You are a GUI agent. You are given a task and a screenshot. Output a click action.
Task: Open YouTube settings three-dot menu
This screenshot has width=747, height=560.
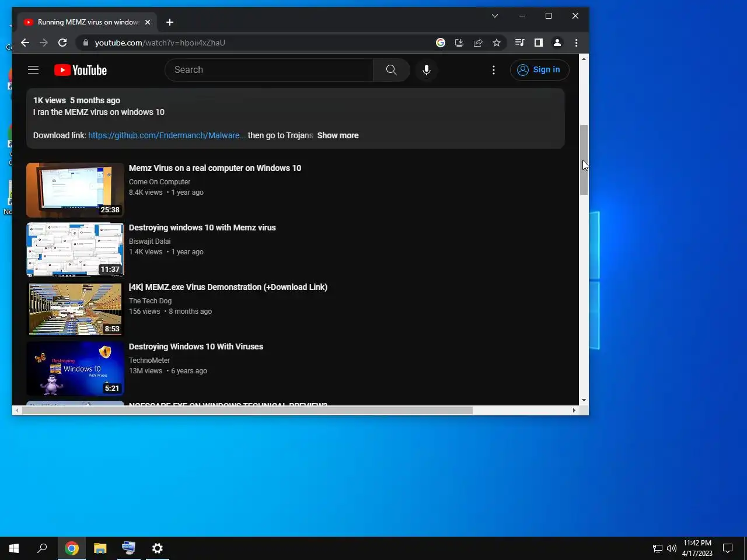(494, 70)
